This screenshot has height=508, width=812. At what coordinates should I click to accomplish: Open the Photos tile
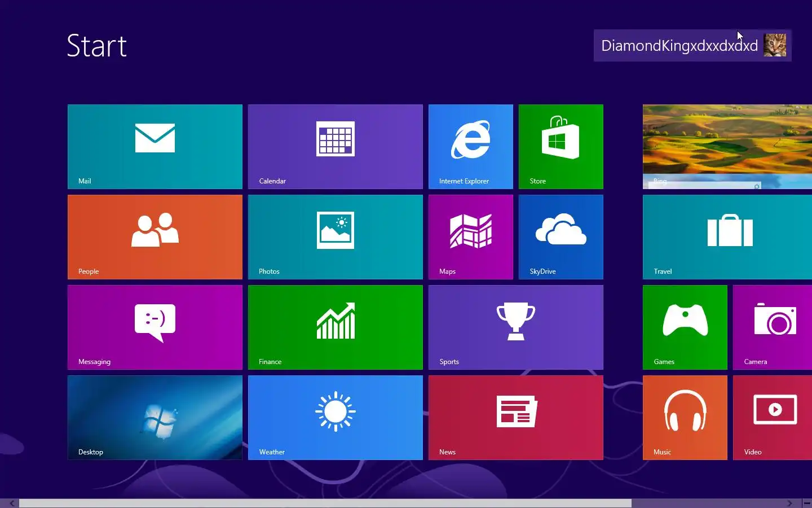click(x=336, y=237)
